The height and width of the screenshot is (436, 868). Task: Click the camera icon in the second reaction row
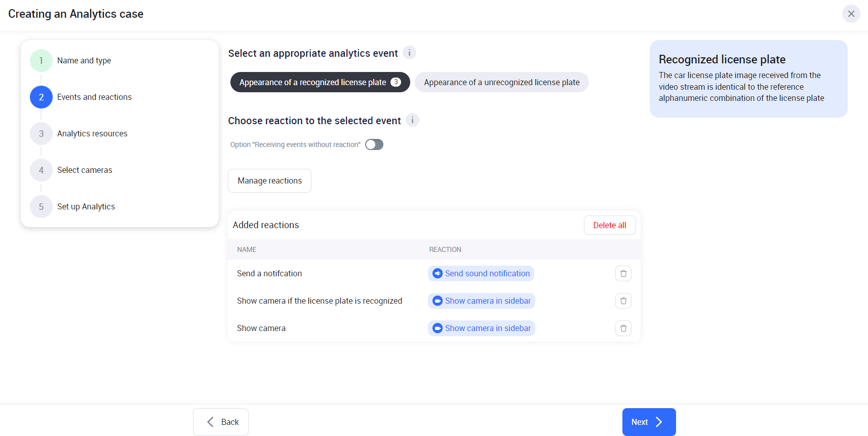(438, 301)
